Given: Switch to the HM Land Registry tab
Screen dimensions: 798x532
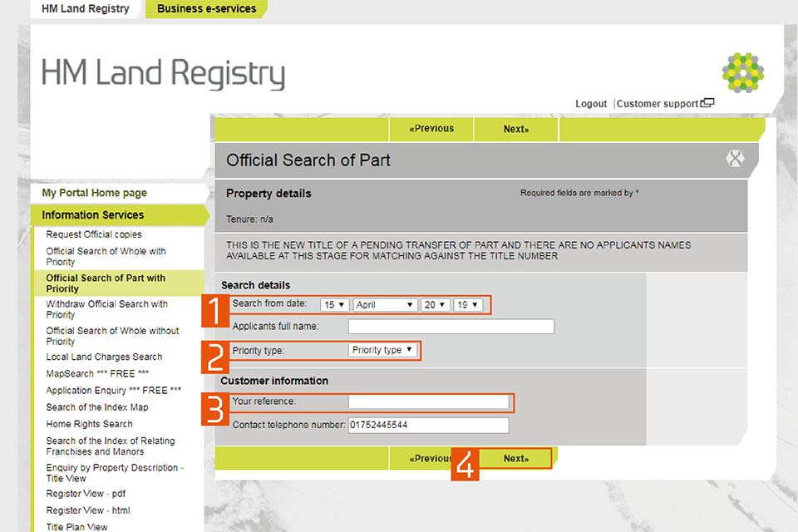Looking at the screenshot, I should pyautogui.click(x=86, y=9).
